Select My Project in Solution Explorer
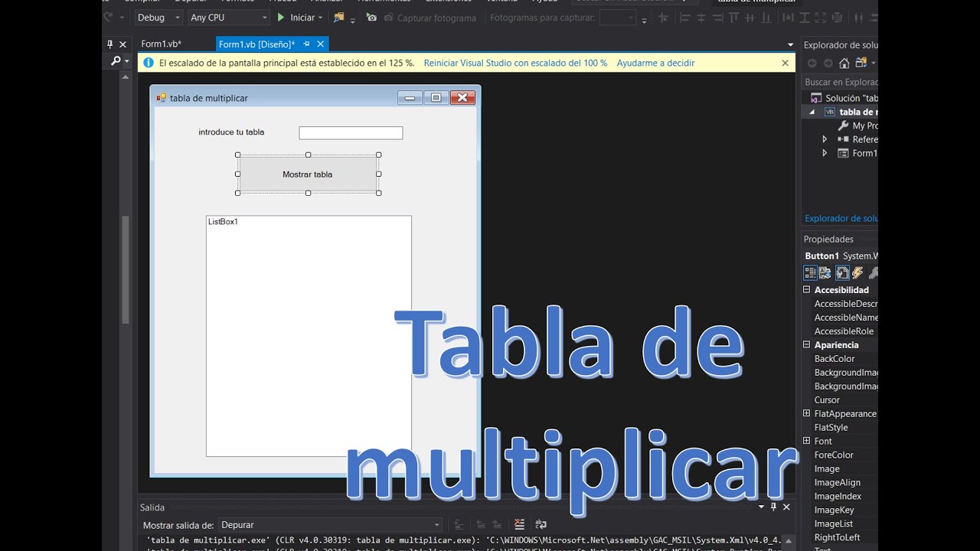Image resolution: width=980 pixels, height=551 pixels. click(858, 126)
